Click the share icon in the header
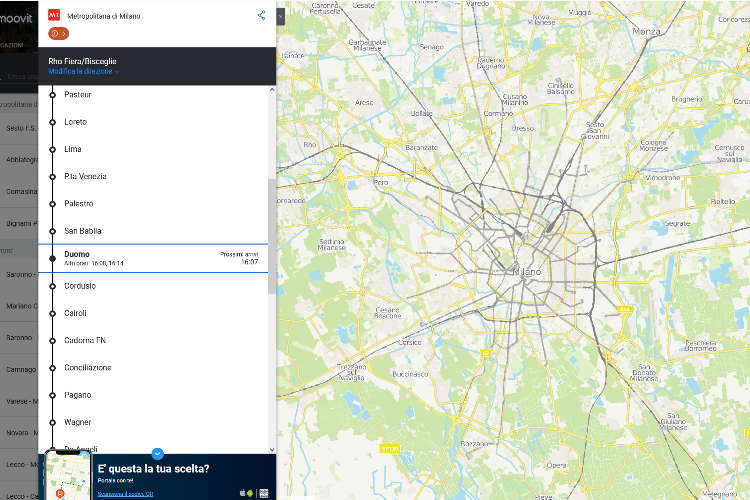Viewport: 750px width, 500px height. [262, 15]
